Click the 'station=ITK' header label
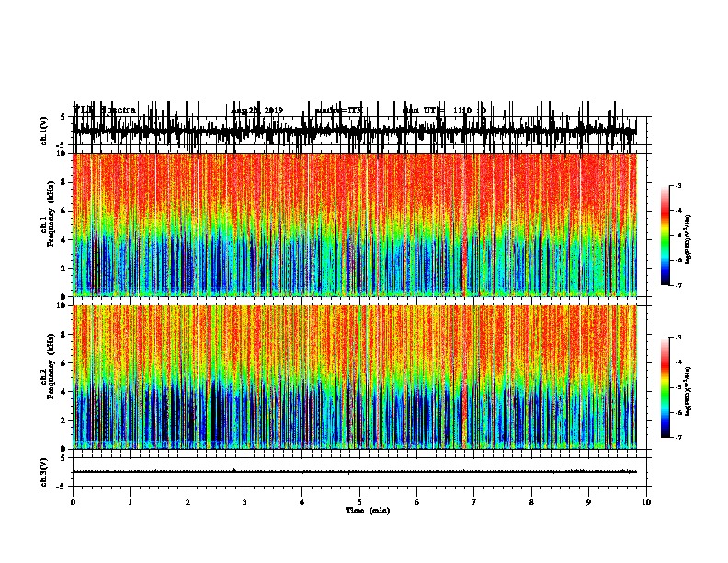The height and width of the screenshot is (563, 728). (338, 110)
